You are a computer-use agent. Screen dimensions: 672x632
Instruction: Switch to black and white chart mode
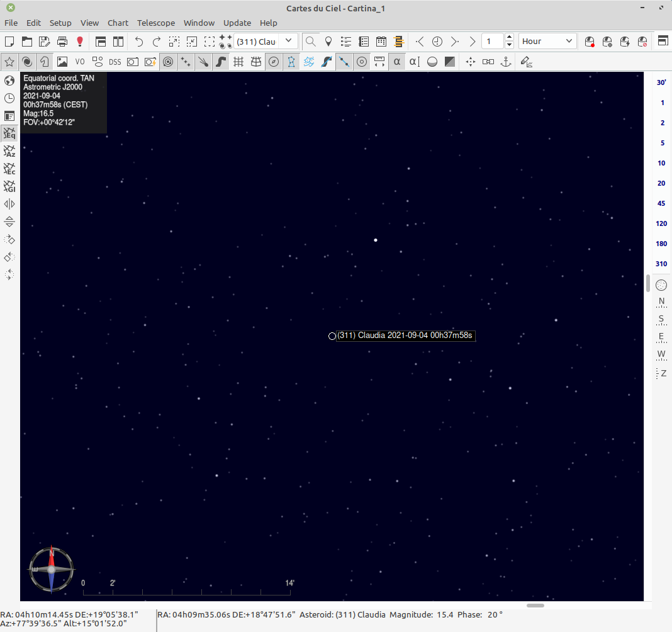pyautogui.click(x=449, y=62)
